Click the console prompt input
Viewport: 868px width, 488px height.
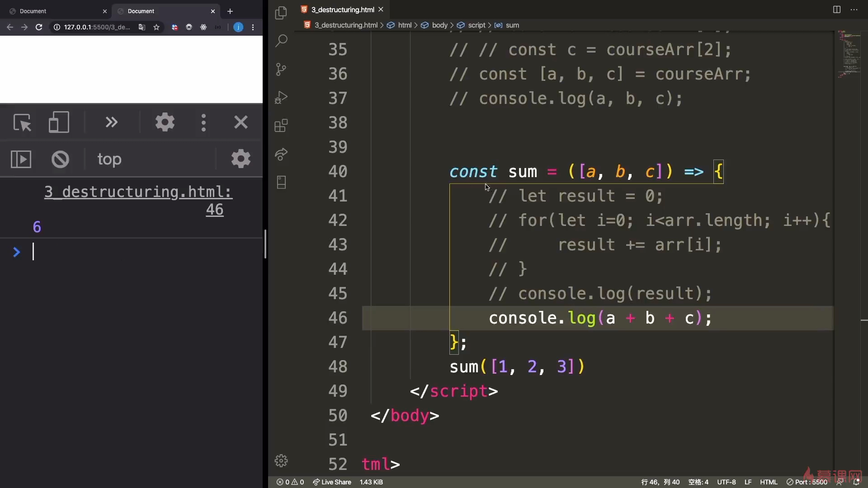(145, 252)
